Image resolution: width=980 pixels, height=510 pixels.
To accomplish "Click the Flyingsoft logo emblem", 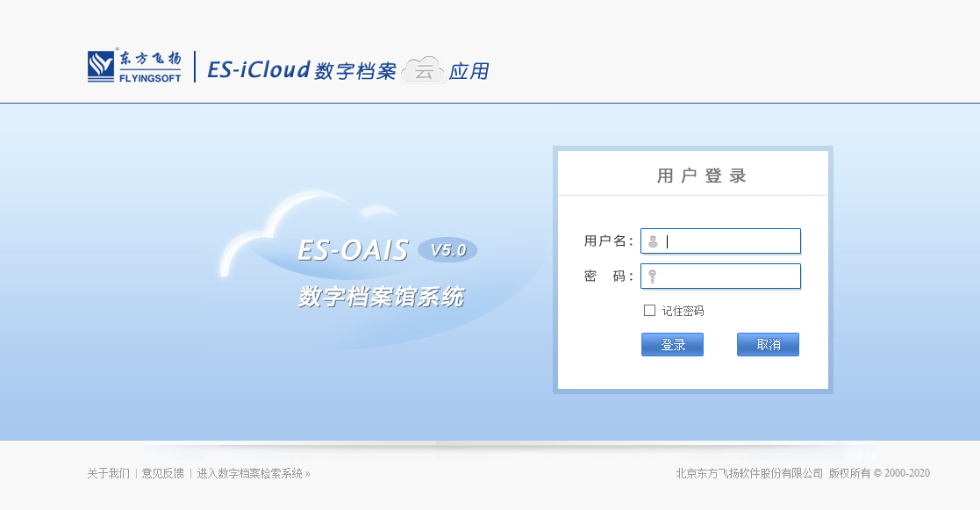I will click(x=102, y=66).
